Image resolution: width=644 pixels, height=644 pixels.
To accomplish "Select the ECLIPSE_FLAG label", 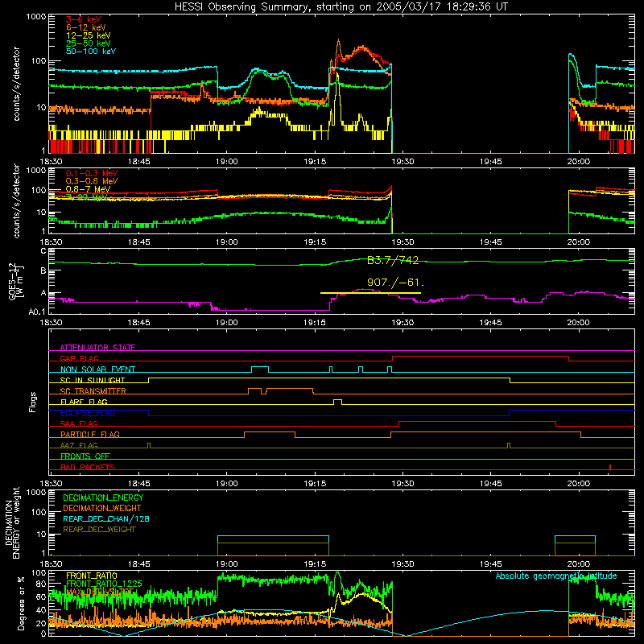I will (88, 413).
